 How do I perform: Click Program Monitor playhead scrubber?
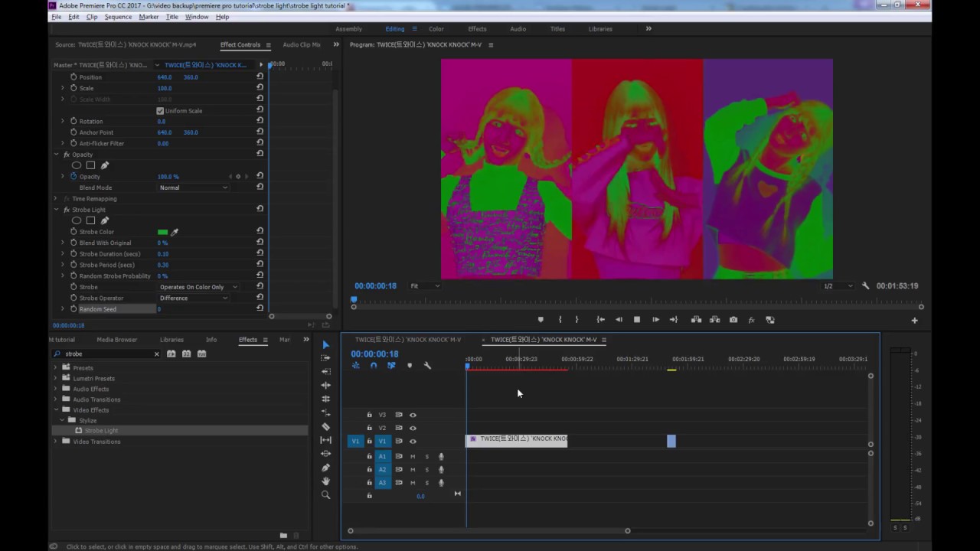click(354, 301)
